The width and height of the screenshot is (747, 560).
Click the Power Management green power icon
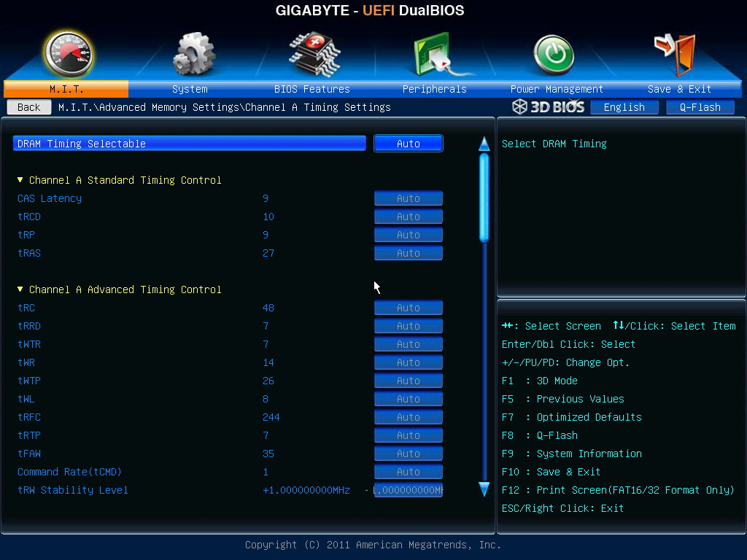point(554,54)
